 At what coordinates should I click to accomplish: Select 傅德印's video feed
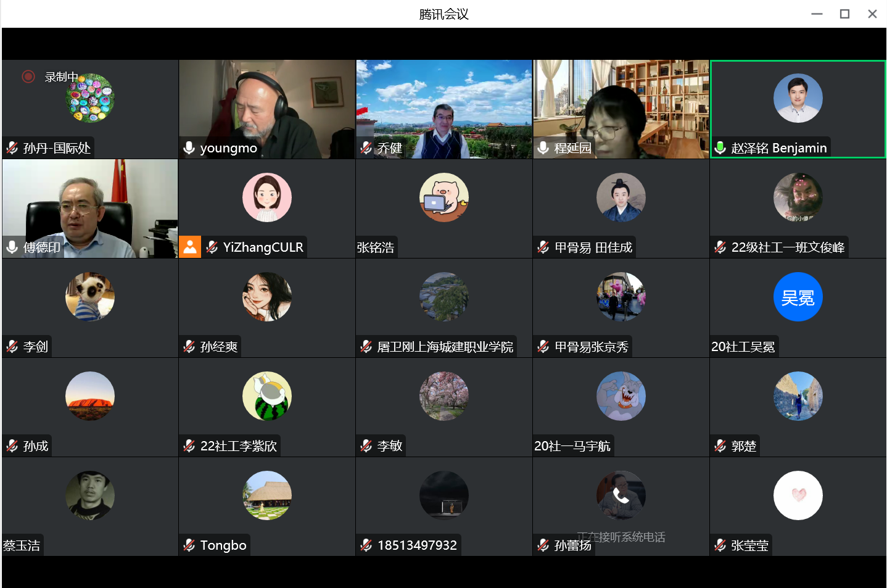[x=90, y=209]
